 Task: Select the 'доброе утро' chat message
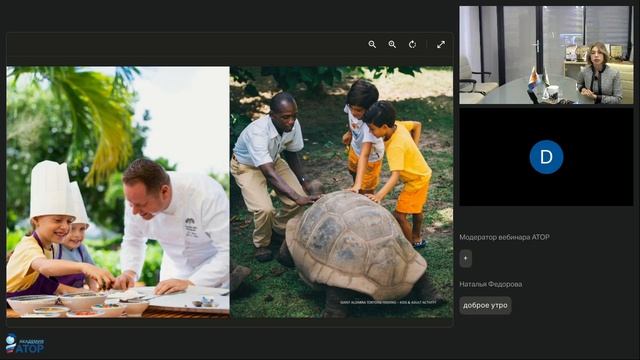pyautogui.click(x=485, y=305)
